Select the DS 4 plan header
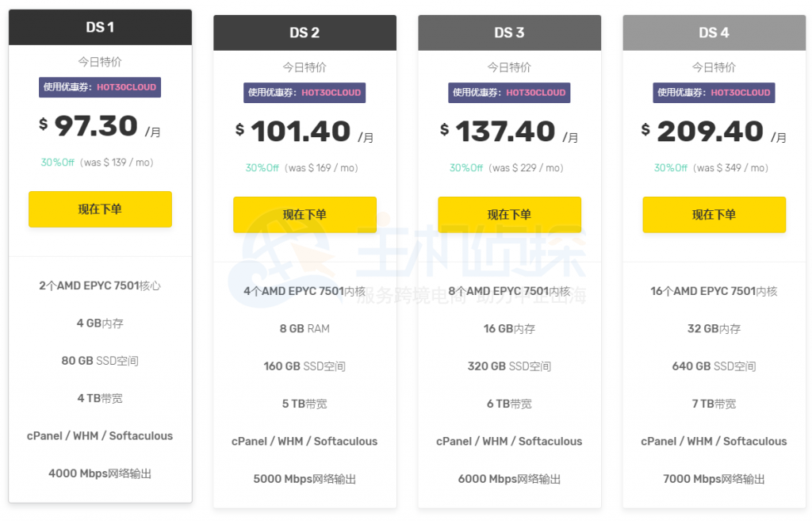Screen dimensions: 812x521 coord(714,33)
